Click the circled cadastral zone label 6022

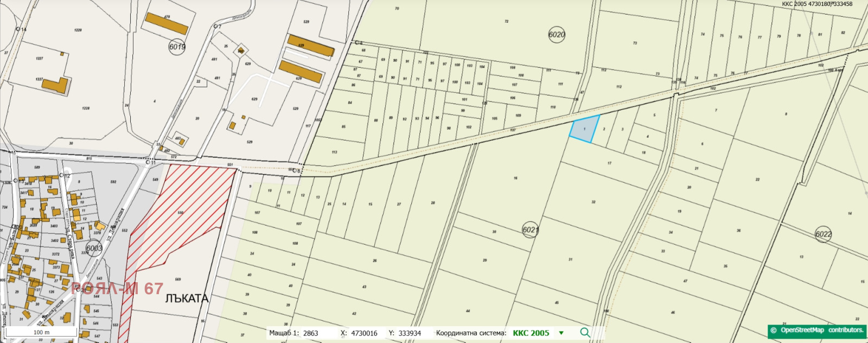[824, 234]
